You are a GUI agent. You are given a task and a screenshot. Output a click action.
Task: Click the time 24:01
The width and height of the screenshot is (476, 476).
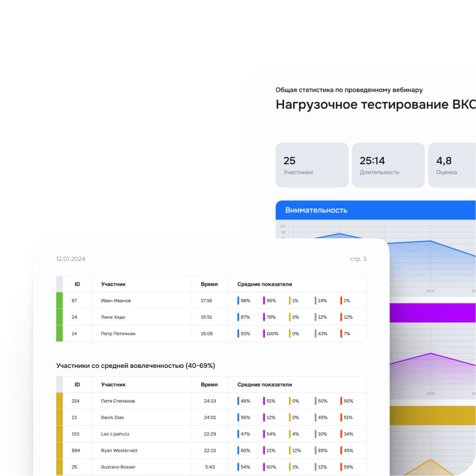(x=210, y=418)
